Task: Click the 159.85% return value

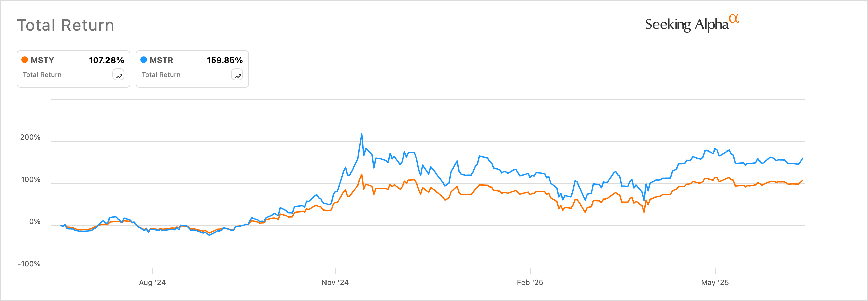Action: [x=225, y=60]
